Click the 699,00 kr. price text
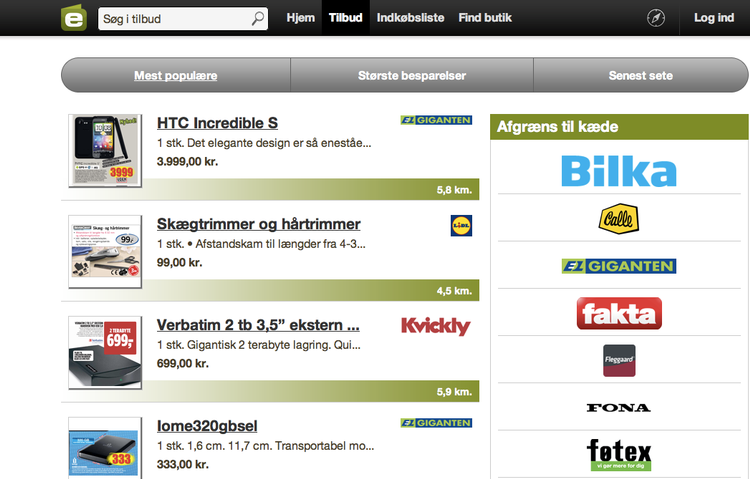 pyautogui.click(x=183, y=364)
